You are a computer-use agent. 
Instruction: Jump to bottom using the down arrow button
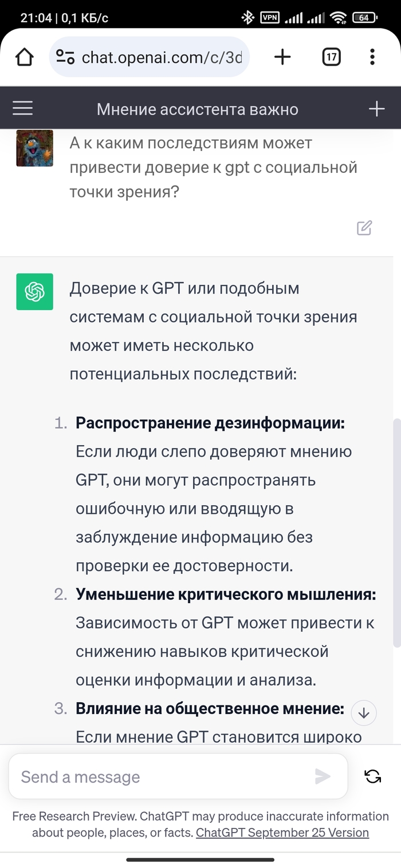point(364,712)
